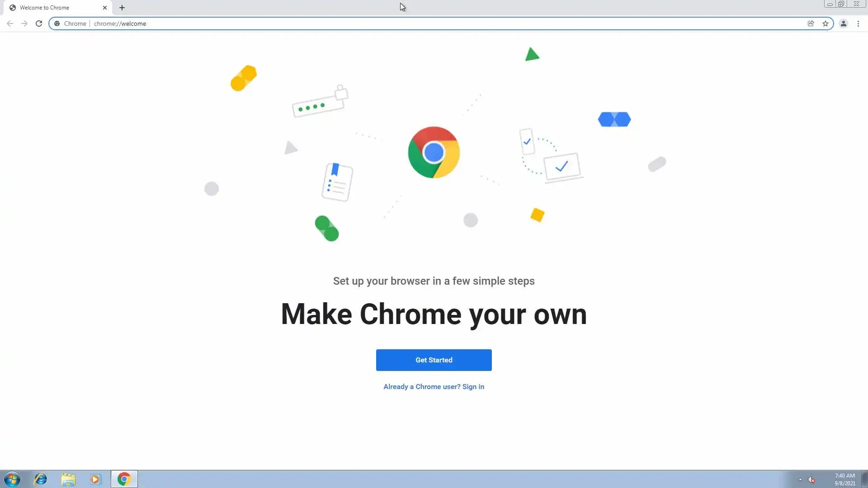Open the profile avatar button
Screen dimensions: 868x488
coord(844,23)
